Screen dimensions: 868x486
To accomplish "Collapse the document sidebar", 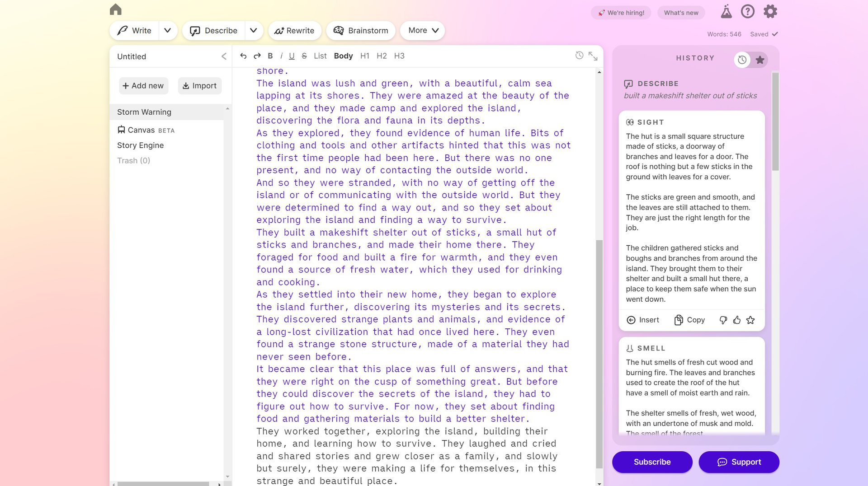I will click(x=224, y=56).
